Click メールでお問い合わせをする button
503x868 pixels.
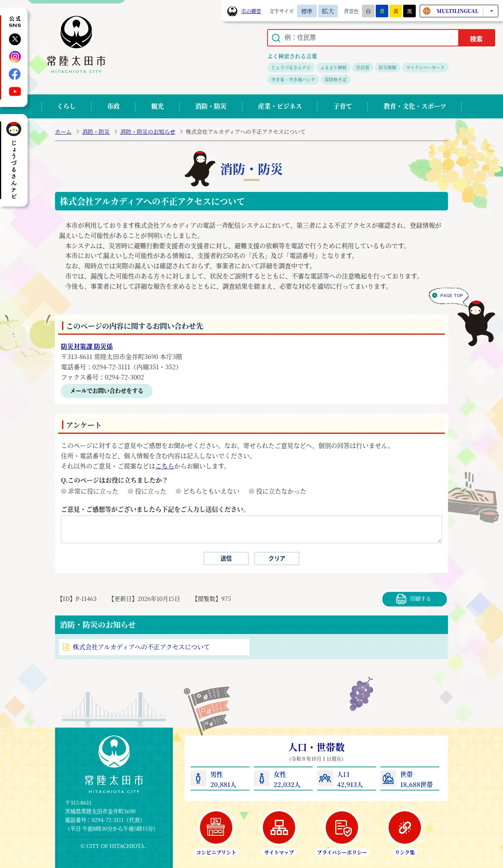(106, 391)
